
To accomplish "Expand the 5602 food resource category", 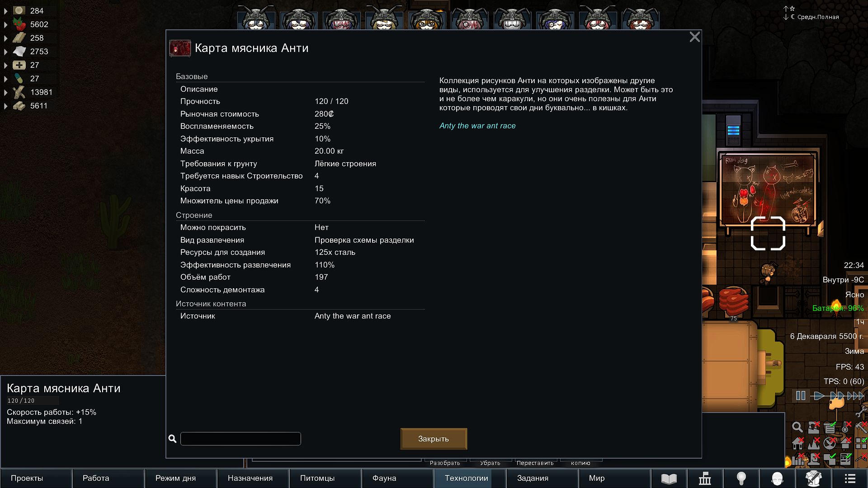I will pos(6,24).
